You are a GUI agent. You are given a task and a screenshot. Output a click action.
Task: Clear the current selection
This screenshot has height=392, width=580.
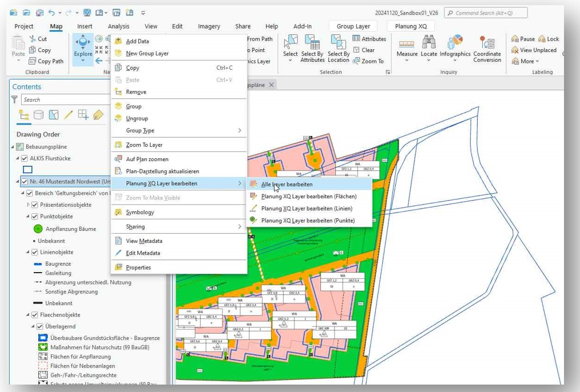[x=364, y=50]
